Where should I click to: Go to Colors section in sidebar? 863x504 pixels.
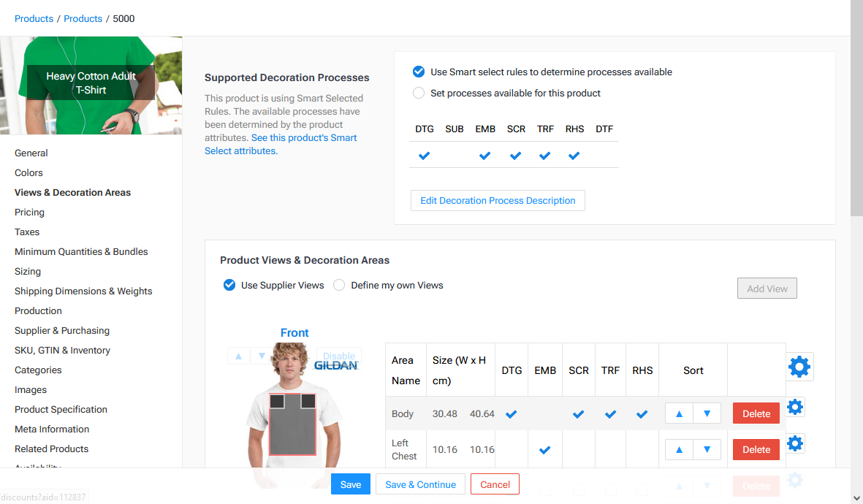[x=28, y=173]
